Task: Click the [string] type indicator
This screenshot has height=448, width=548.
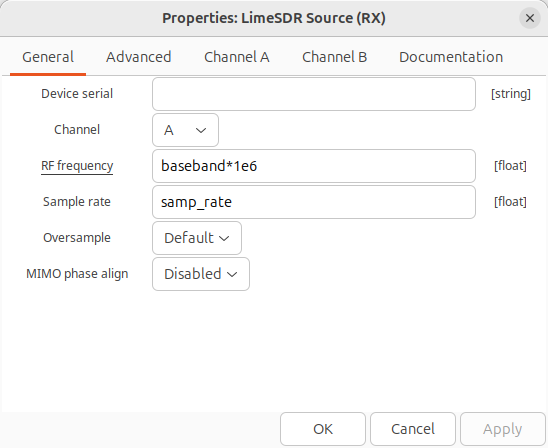Action: [511, 94]
